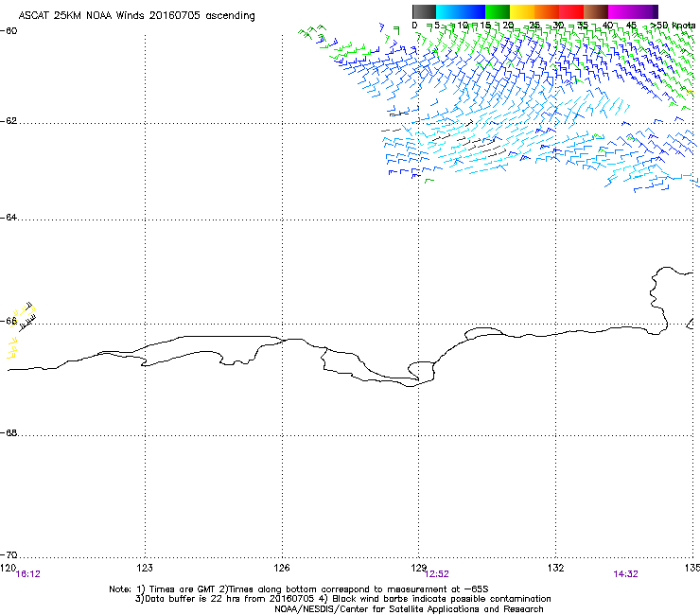The width and height of the screenshot is (700, 615).
Task: Click the purple '14:32' time stamp
Action: [625, 574]
